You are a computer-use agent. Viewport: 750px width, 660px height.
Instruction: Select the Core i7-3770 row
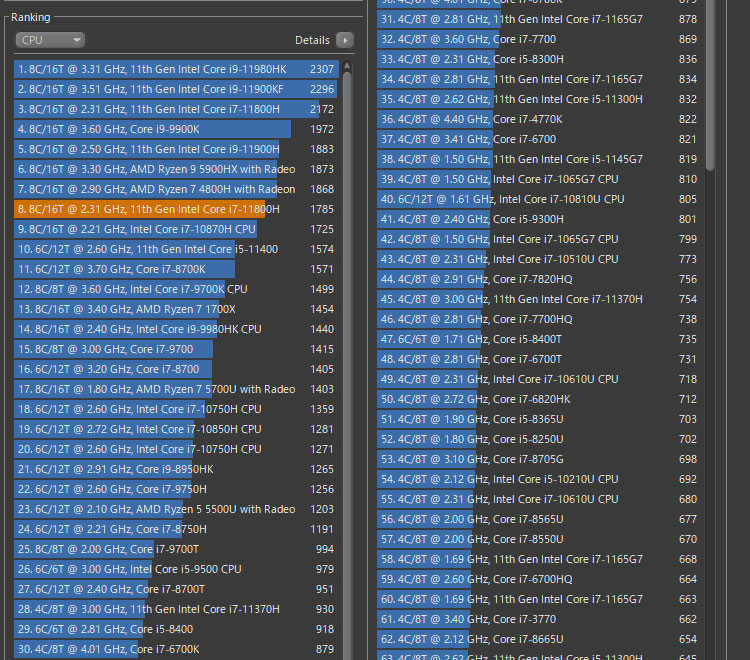point(540,620)
